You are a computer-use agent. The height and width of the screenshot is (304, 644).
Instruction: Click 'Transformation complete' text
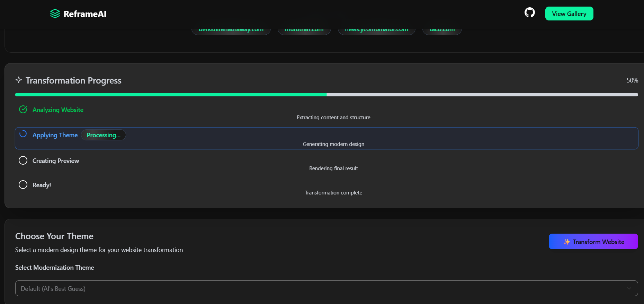click(x=333, y=193)
